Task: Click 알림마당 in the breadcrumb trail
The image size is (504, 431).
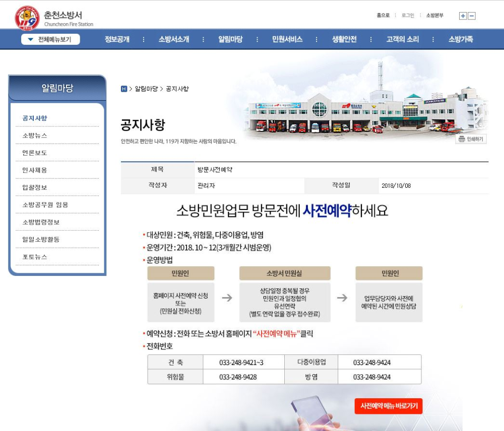Action: pyautogui.click(x=146, y=87)
